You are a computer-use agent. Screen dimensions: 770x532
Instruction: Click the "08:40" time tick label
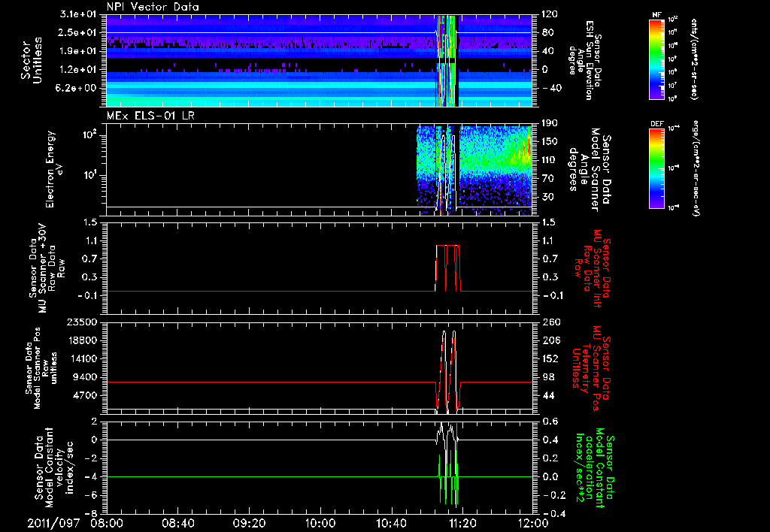pyautogui.click(x=178, y=523)
